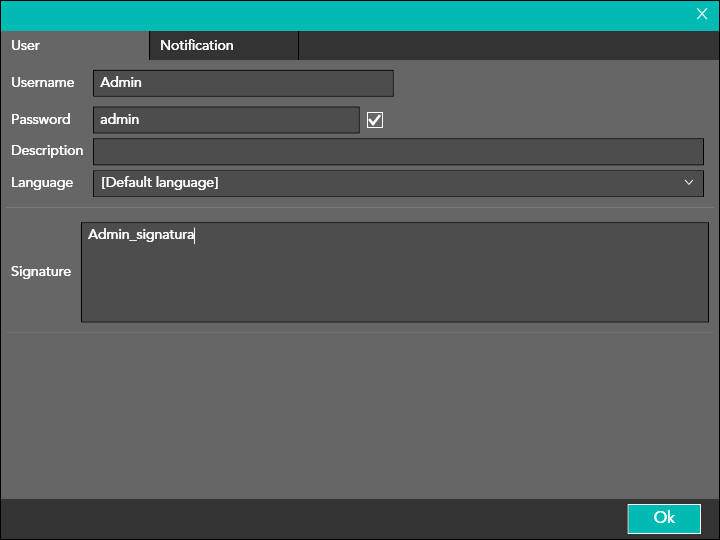Viewport: 720px width, 540px height.
Task: Uncheck the checkbox beside the Password field
Action: click(x=376, y=120)
